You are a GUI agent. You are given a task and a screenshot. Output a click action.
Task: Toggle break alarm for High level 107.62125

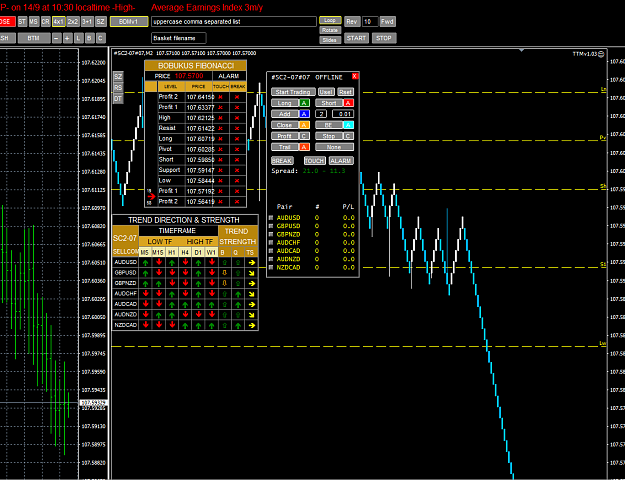[x=237, y=118]
